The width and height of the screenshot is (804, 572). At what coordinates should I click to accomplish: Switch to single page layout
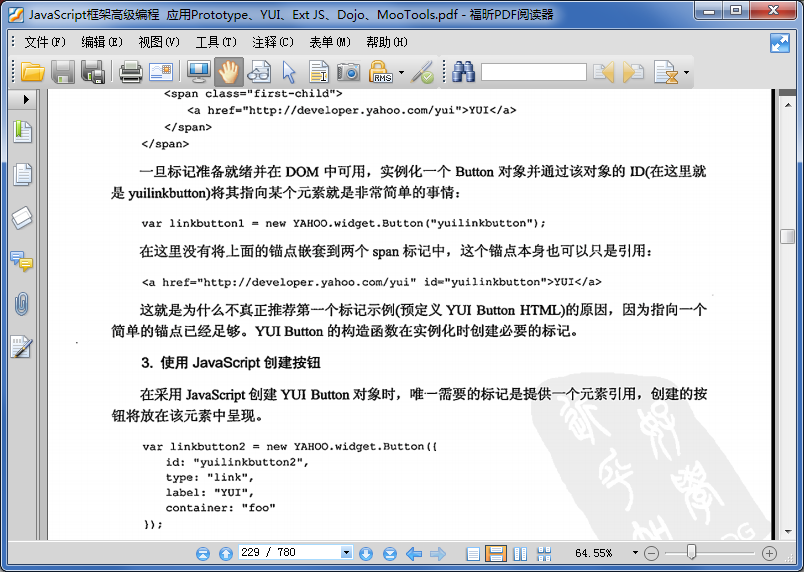tap(473, 554)
